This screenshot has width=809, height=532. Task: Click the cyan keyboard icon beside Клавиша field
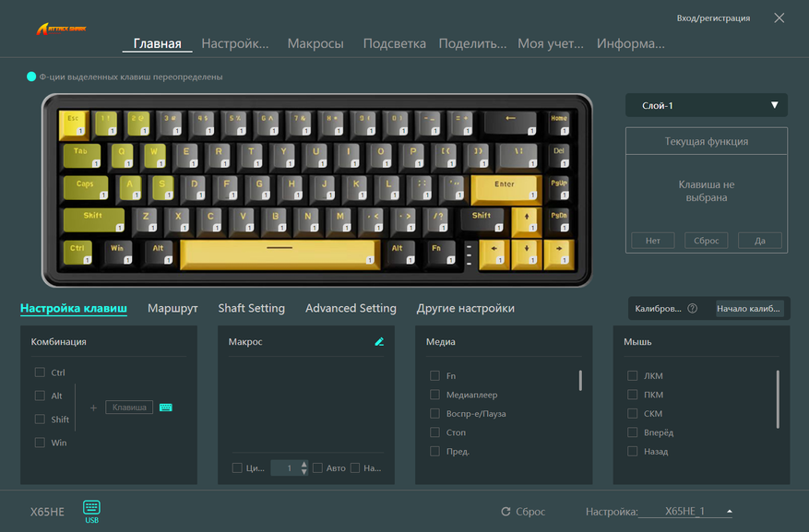[x=166, y=408]
